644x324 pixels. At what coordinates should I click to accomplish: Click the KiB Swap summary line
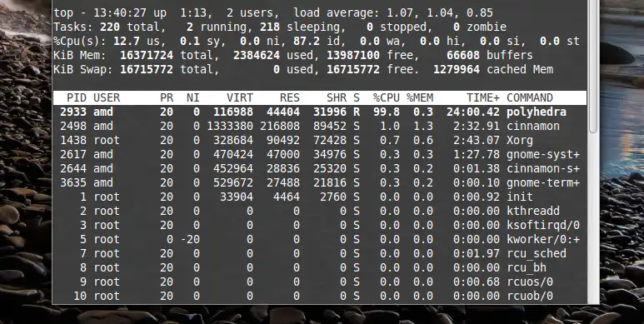click(x=303, y=69)
